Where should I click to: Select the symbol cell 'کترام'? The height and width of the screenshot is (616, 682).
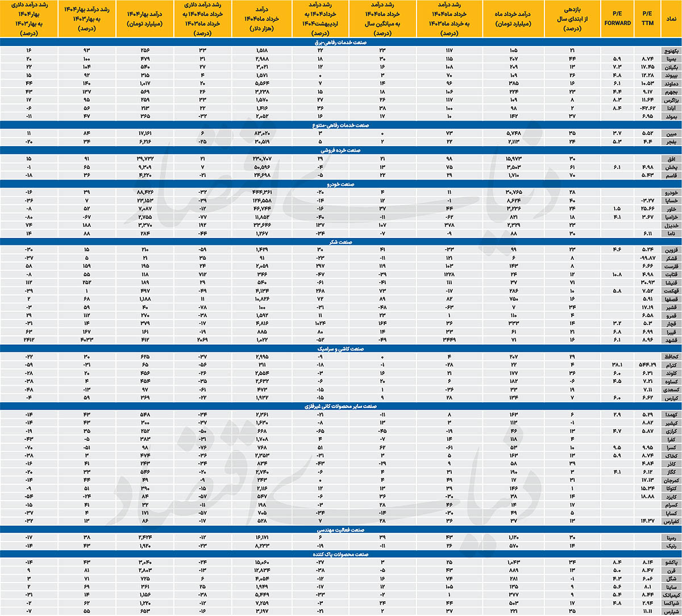[x=671, y=366]
